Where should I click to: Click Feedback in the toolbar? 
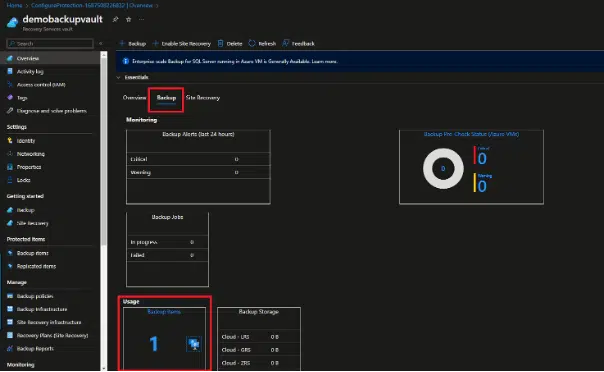tap(299, 44)
